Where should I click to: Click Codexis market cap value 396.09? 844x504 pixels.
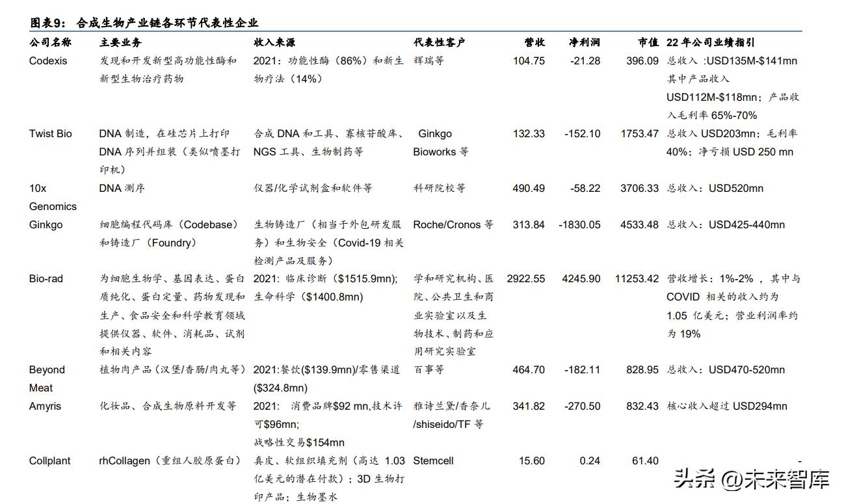point(642,60)
